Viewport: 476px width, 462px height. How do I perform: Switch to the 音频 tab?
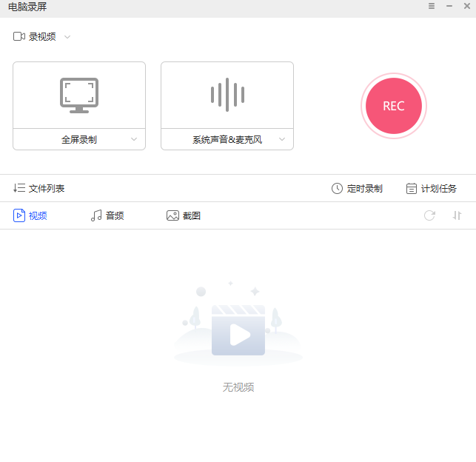click(x=107, y=215)
